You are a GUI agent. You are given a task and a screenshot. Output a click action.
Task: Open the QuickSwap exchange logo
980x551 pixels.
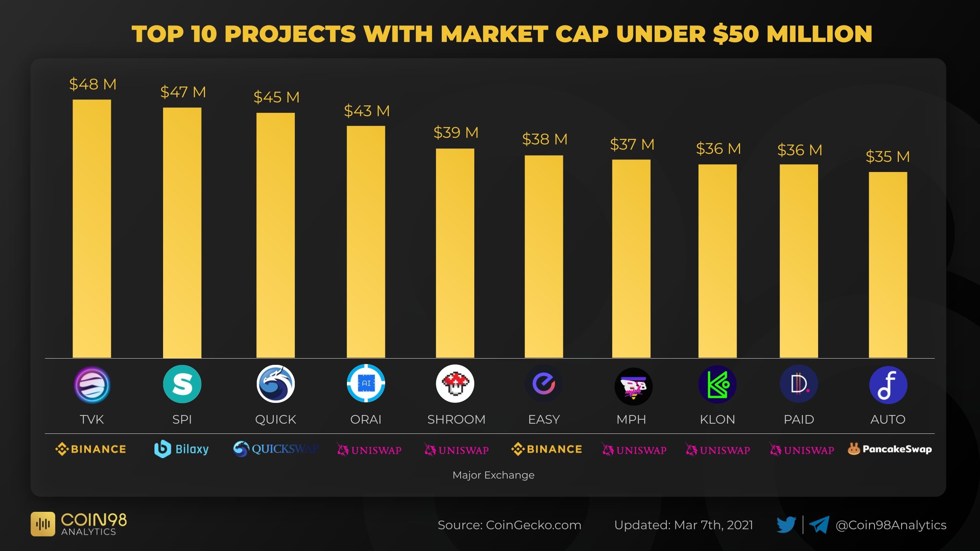point(276,449)
